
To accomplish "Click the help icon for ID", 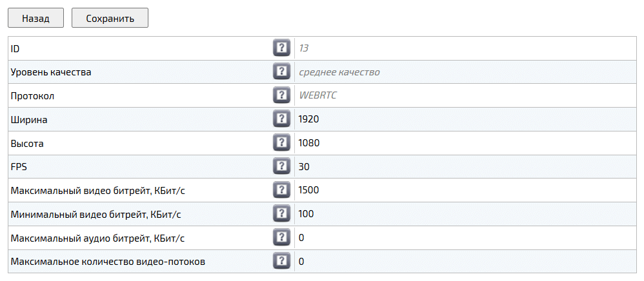I will point(281,48).
